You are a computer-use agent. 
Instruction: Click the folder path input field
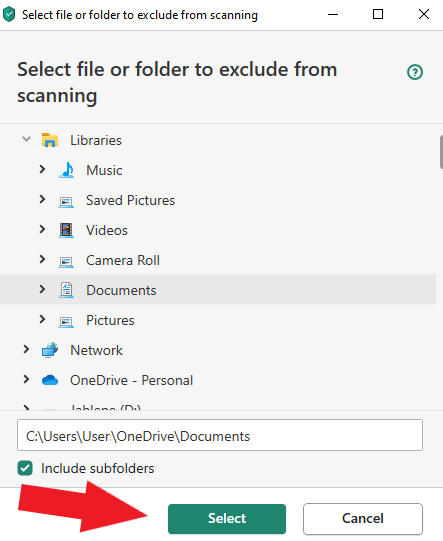[220, 435]
